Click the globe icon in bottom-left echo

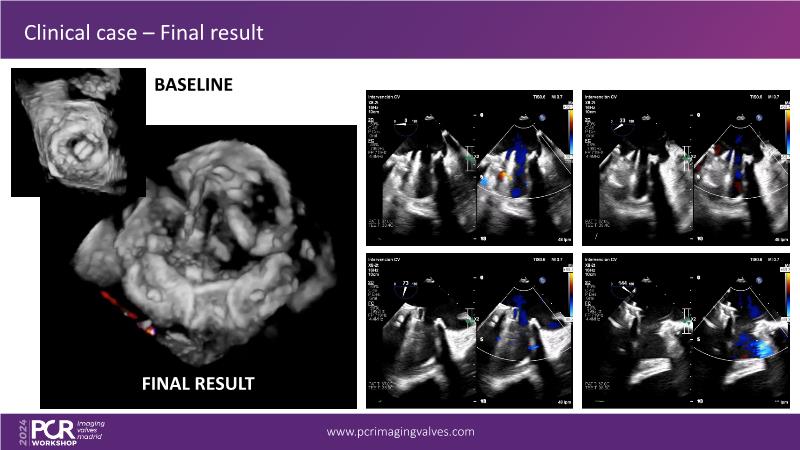point(543,279)
